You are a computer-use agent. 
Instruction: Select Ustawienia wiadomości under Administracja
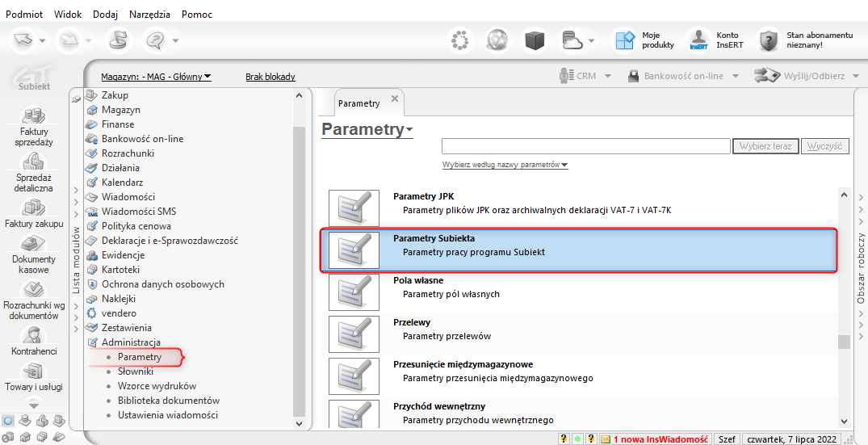click(x=168, y=415)
